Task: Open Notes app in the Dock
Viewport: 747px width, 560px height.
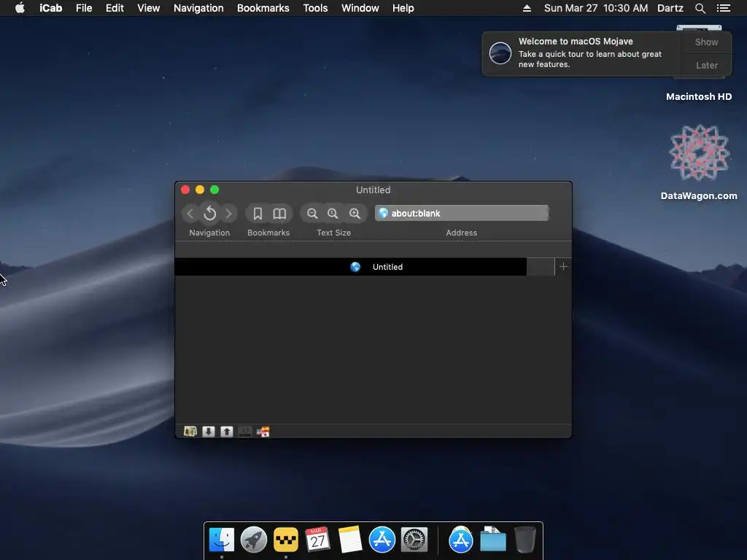Action: point(350,540)
